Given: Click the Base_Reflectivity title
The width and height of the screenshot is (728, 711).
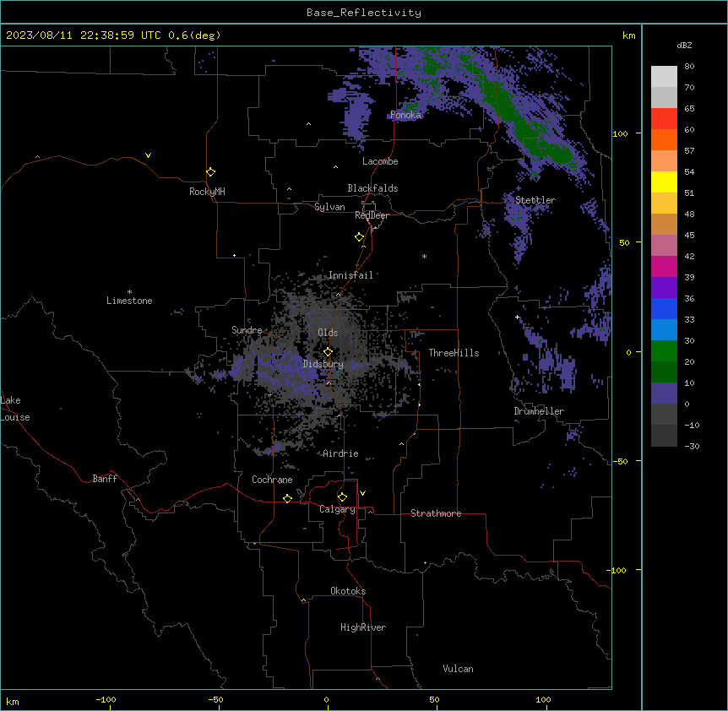Looking at the screenshot, I should click(x=364, y=13).
